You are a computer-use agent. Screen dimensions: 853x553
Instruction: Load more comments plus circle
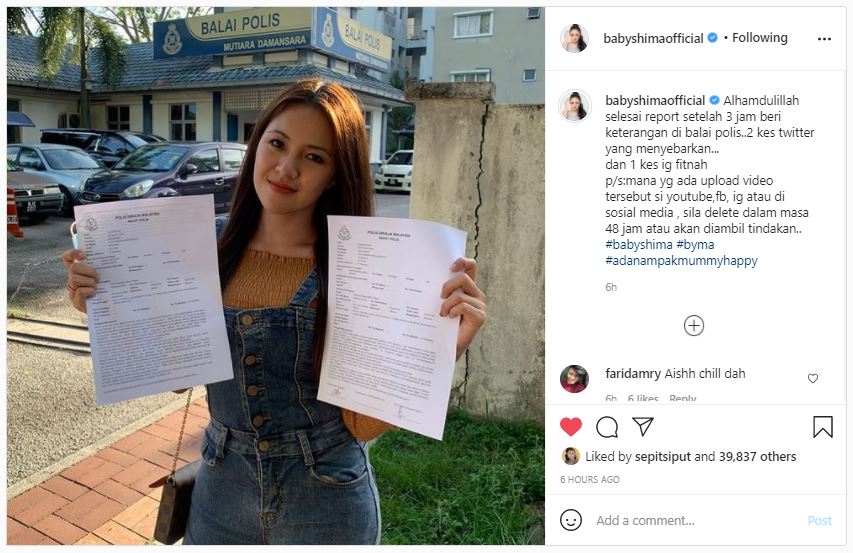click(x=694, y=326)
